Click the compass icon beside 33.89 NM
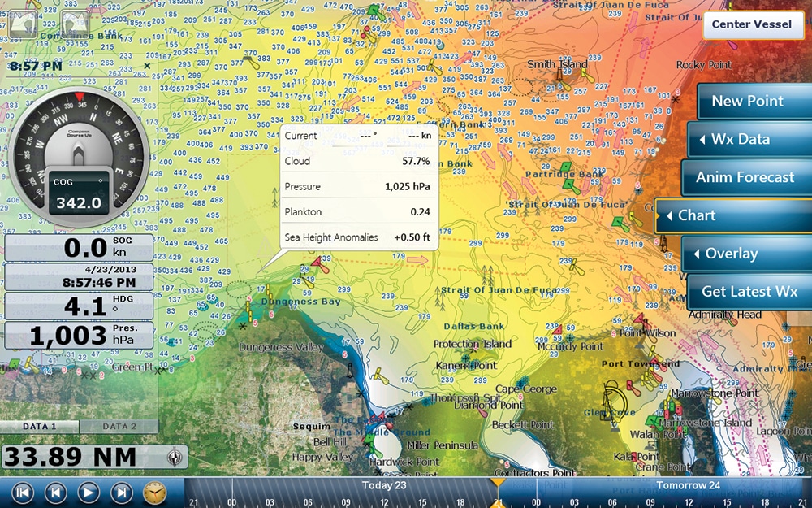Image resolution: width=812 pixels, height=508 pixels. tap(175, 457)
